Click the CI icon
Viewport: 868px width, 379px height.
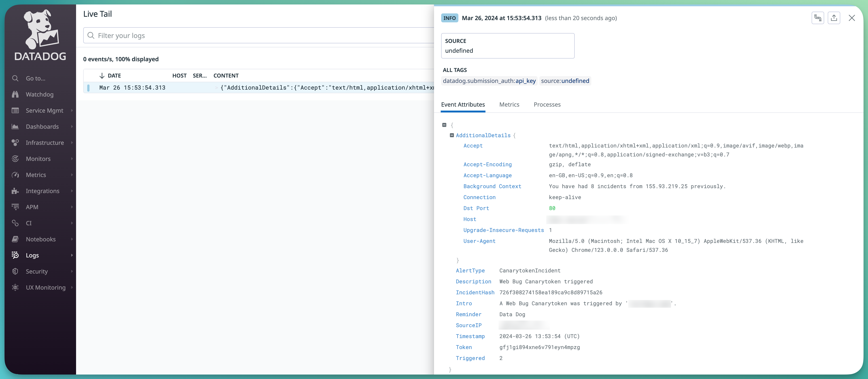[x=15, y=223]
